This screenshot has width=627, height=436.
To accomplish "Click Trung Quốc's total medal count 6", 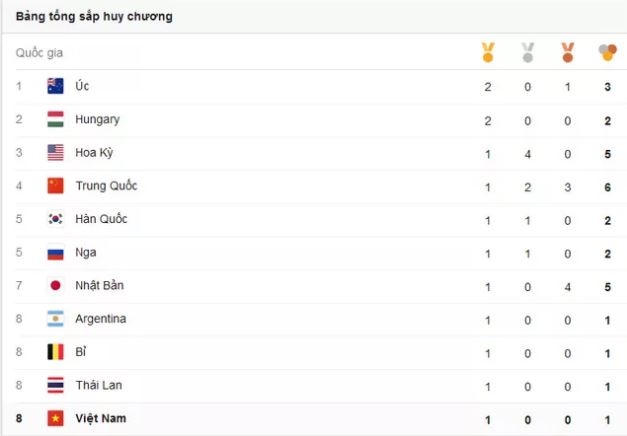I will (x=607, y=186).
